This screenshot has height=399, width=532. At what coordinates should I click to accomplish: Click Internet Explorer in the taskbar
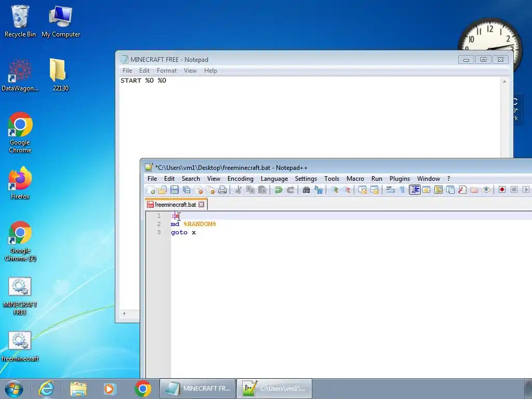click(46, 389)
